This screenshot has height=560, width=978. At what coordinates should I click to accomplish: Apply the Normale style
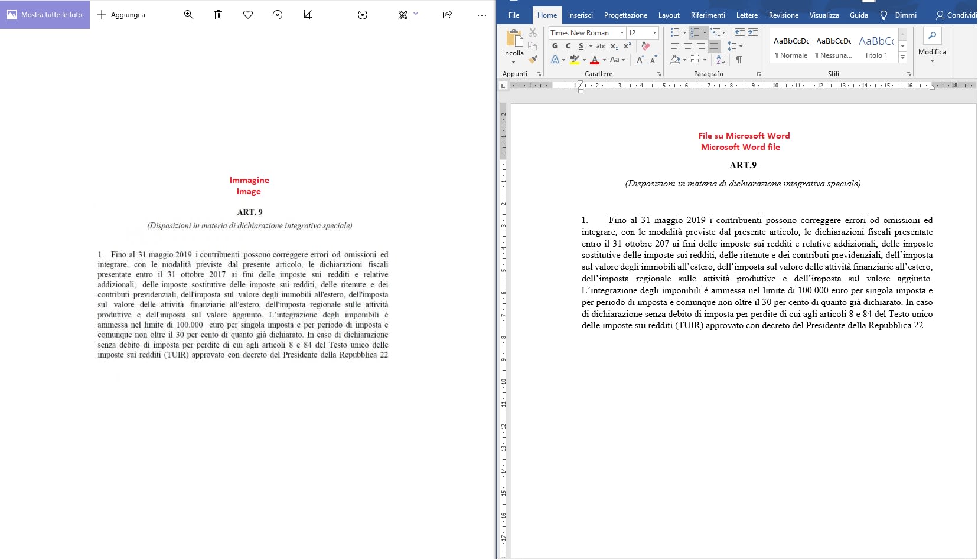click(x=791, y=47)
